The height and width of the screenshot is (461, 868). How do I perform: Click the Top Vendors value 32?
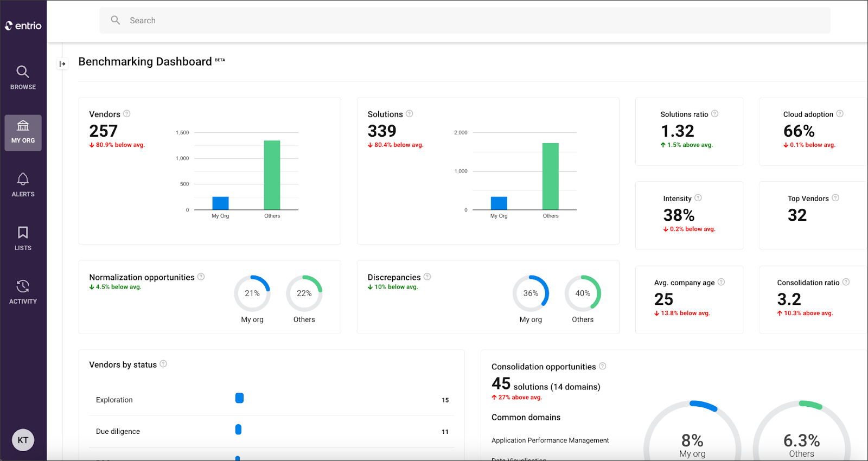[x=797, y=215]
